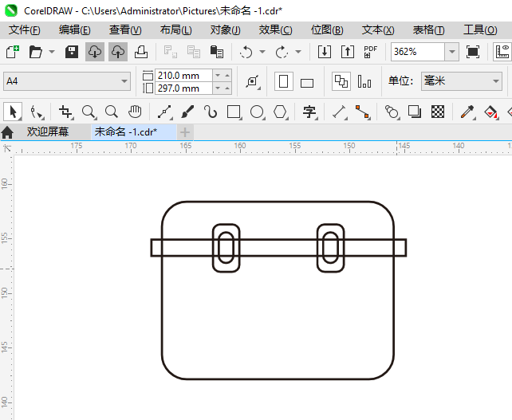Open the 文件(F) menu
This screenshot has height=420, width=512.
tap(24, 30)
